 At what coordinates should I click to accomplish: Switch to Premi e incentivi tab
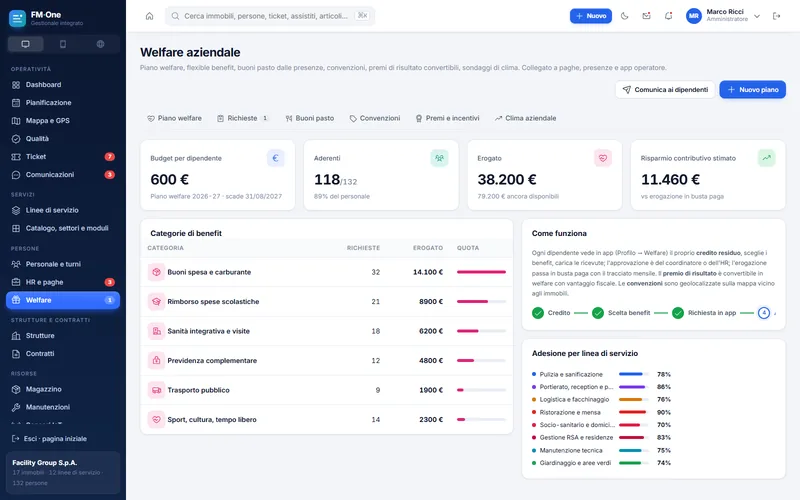pos(447,118)
